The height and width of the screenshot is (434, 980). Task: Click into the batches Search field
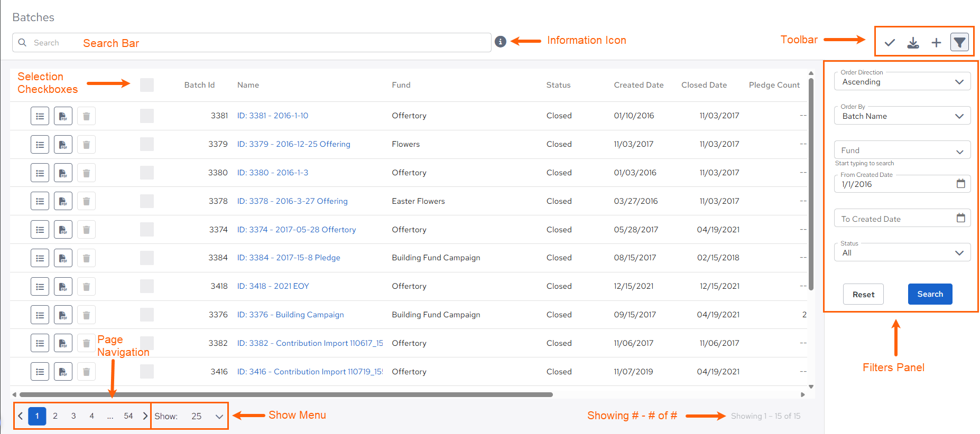pyautogui.click(x=252, y=43)
